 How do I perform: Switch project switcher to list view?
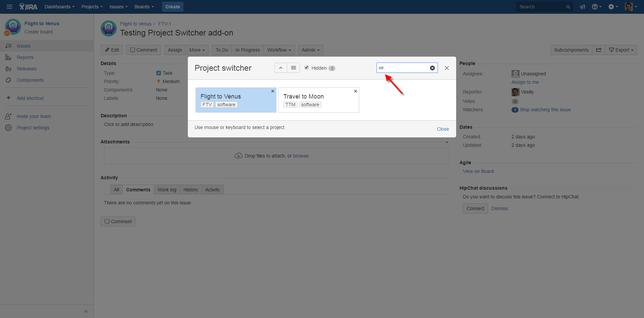(293, 68)
